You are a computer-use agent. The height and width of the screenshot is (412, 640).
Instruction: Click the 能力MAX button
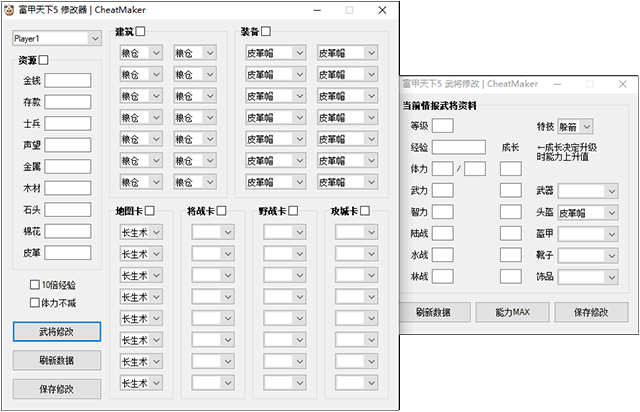click(513, 312)
